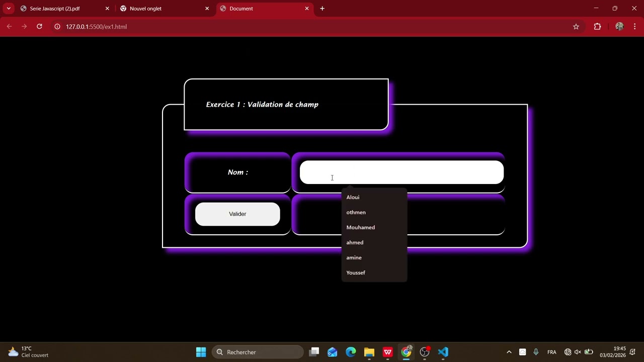Viewport: 644px width, 362px height.
Task: Choose amine from the autofill suggestions
Action: [x=374, y=257]
